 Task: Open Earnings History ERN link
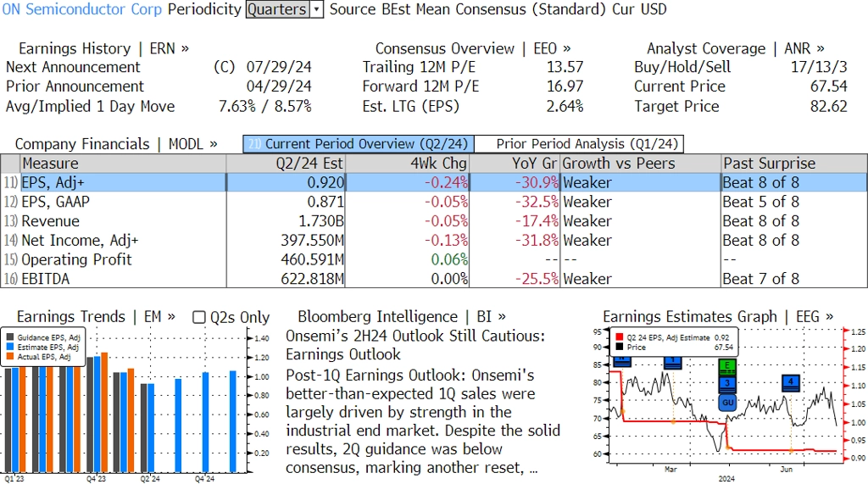103,48
